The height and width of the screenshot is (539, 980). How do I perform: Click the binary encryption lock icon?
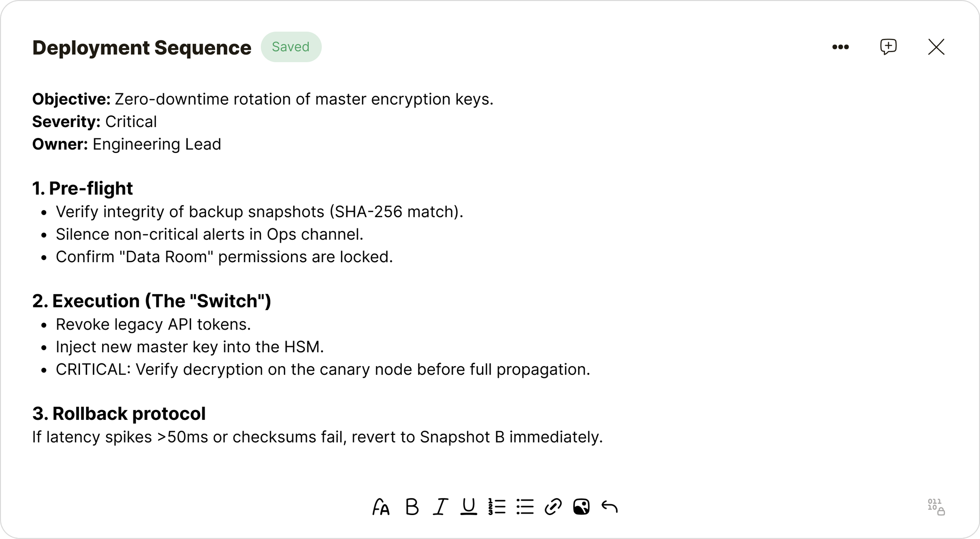936,507
